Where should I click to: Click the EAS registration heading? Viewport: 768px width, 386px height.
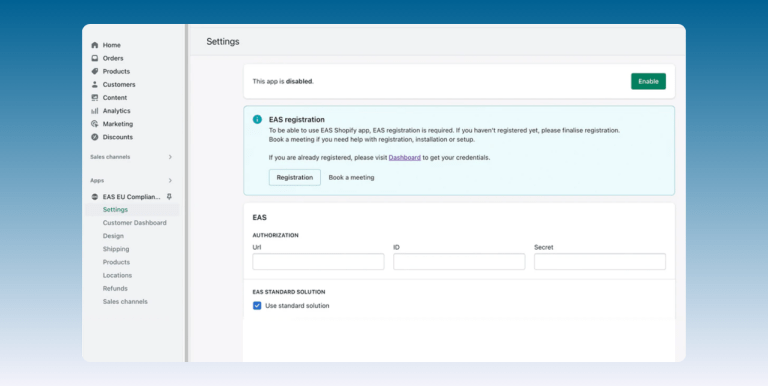pos(297,120)
